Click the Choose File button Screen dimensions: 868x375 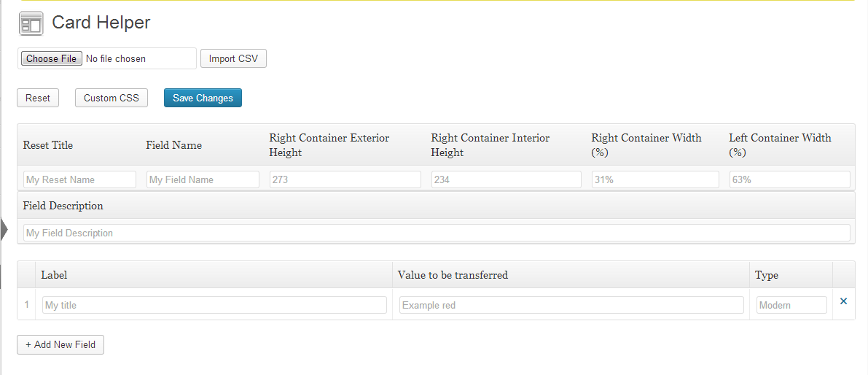[x=52, y=58]
